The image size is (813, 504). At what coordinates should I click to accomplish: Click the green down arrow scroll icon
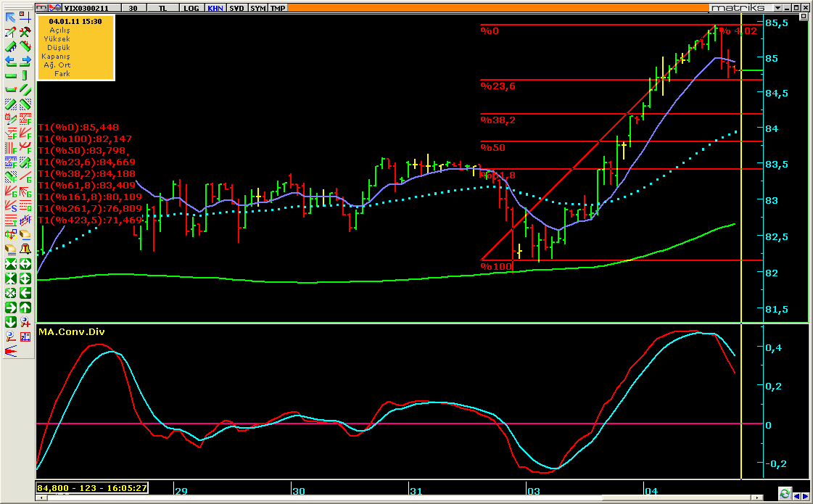click(11, 321)
